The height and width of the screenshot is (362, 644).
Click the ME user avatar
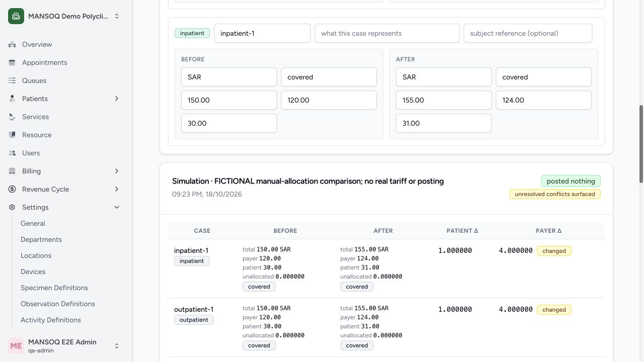(x=16, y=346)
